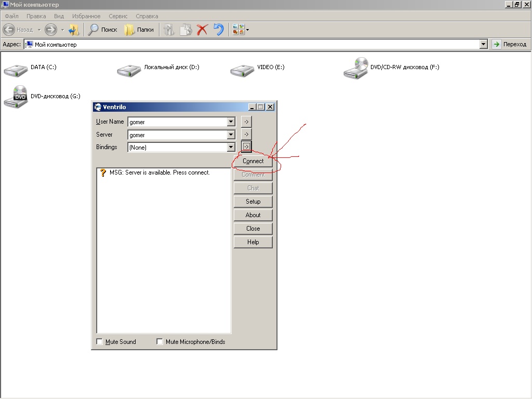Click the Copy To toolbar icon

(185, 30)
